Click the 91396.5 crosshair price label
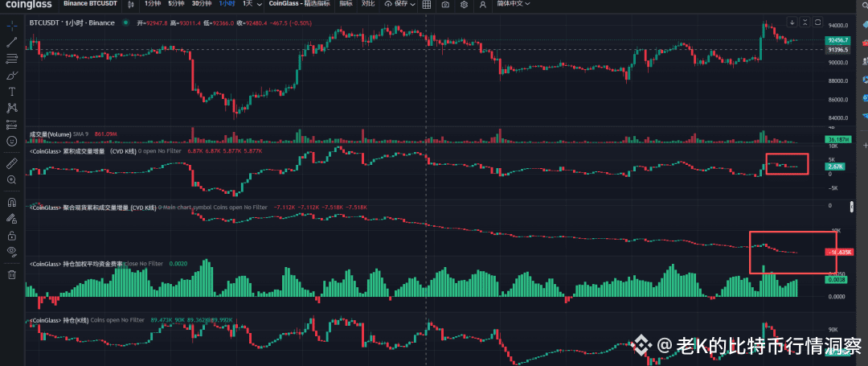Screen dimensions: 868x366 pos(837,50)
